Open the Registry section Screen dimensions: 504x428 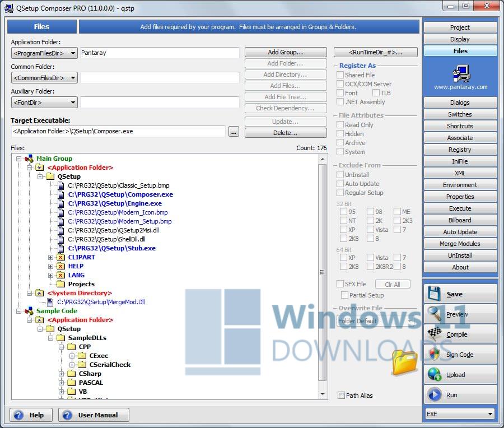coord(460,150)
